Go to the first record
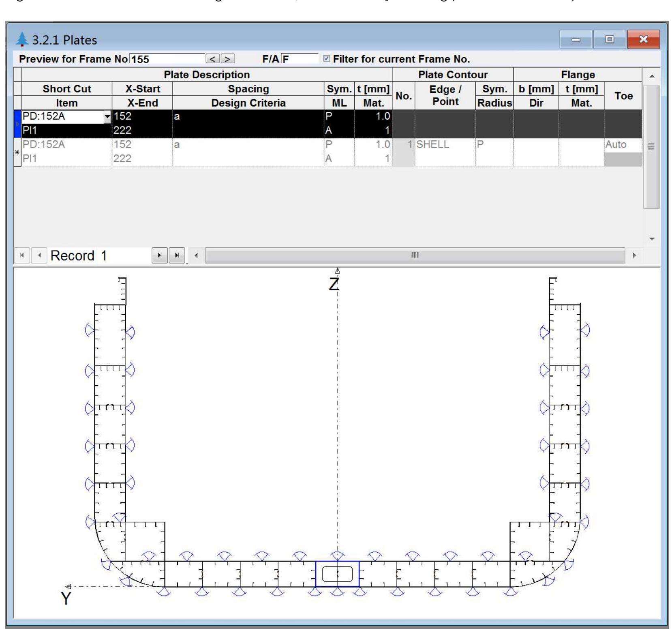 (x=22, y=256)
